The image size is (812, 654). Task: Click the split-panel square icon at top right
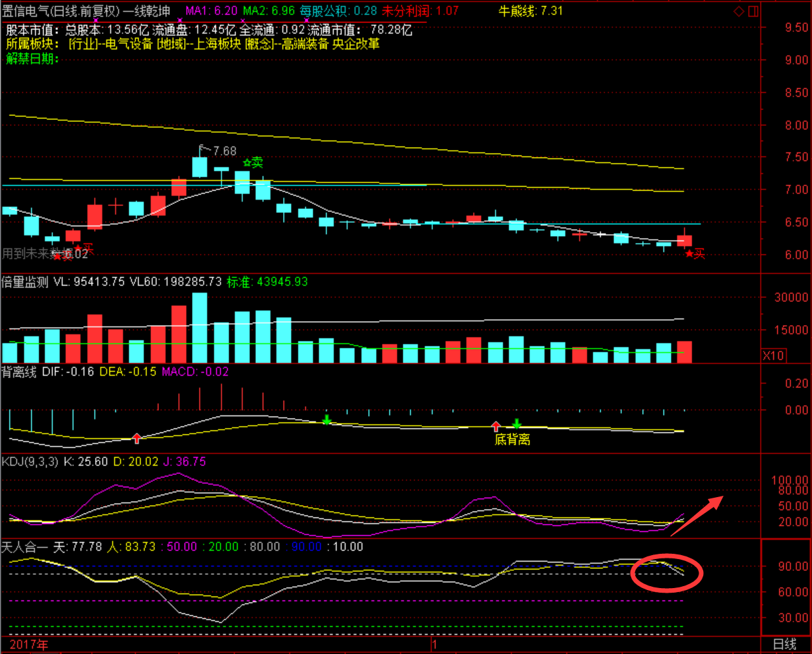(x=753, y=12)
